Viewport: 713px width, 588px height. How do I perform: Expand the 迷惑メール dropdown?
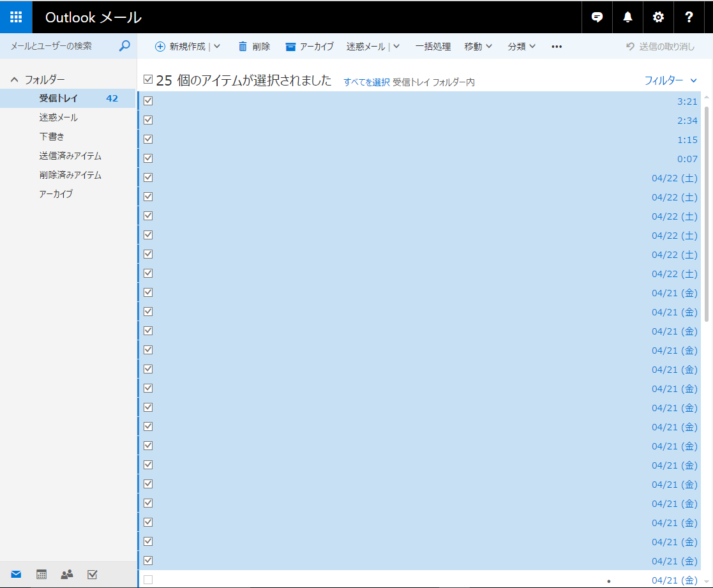[396, 46]
